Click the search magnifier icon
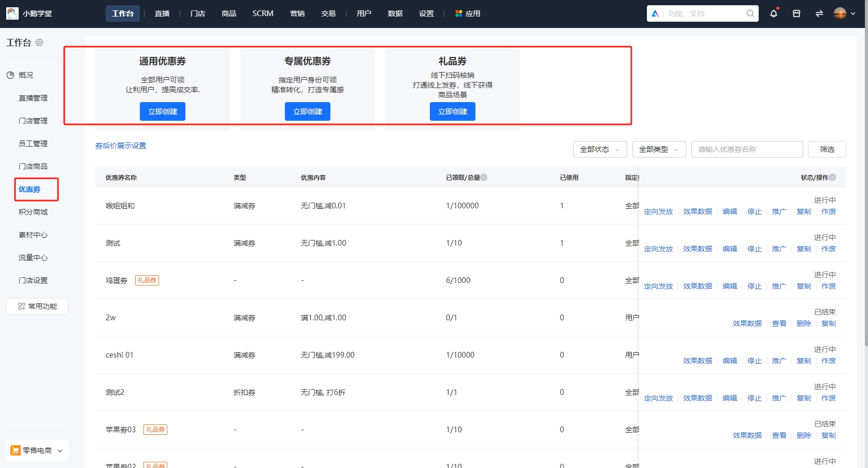Screen dimensions: 868x468 [749, 13]
